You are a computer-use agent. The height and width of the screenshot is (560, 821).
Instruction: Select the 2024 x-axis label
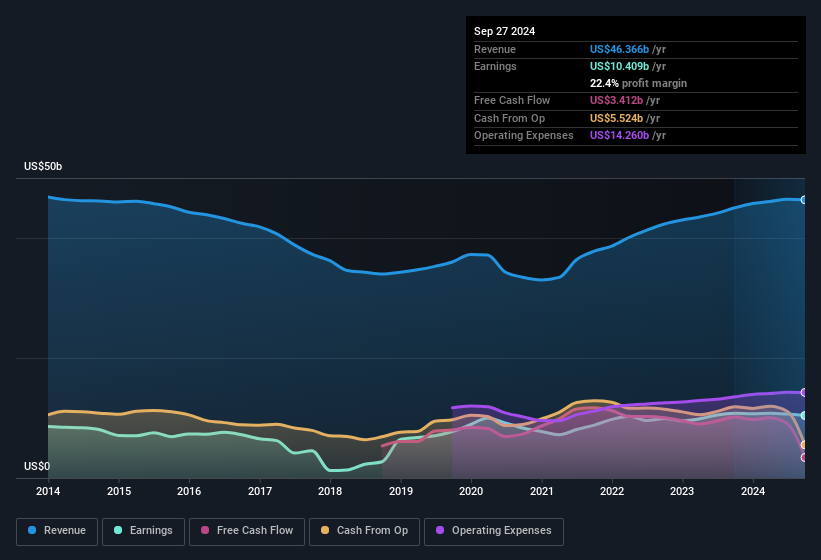click(753, 491)
